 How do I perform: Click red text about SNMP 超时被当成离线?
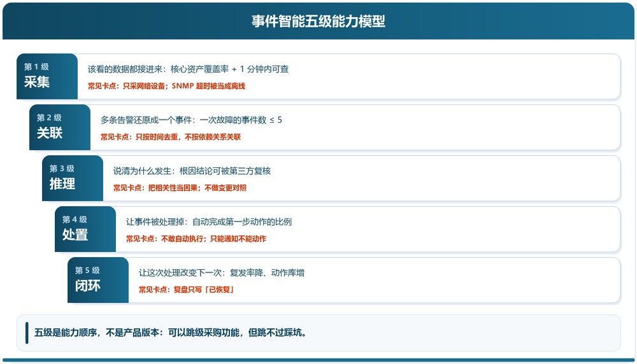coord(208,86)
